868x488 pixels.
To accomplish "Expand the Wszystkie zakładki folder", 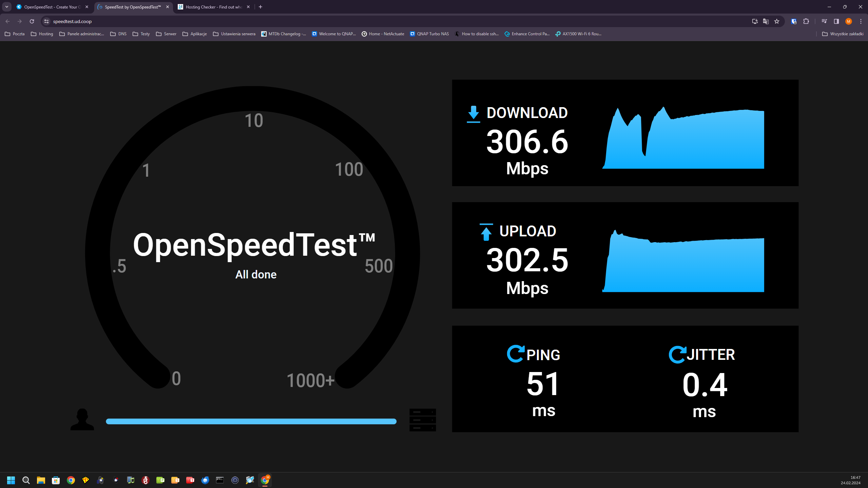I will [843, 34].
